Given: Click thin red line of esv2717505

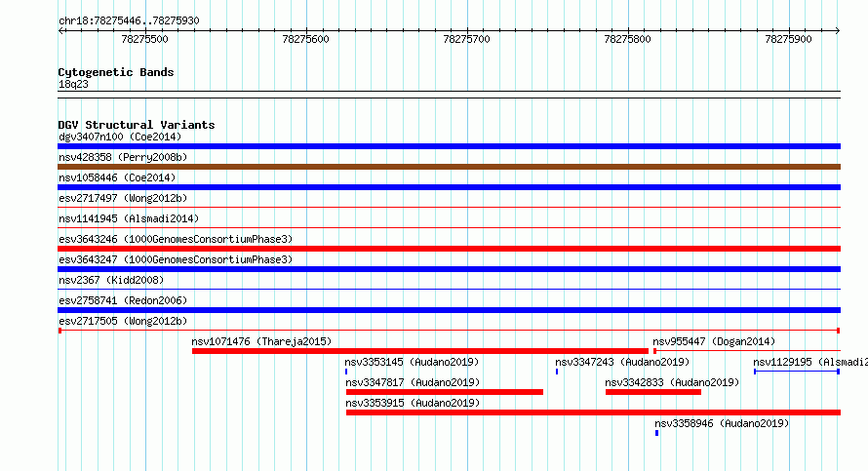Looking at the screenshot, I should pyautogui.click(x=449, y=331).
